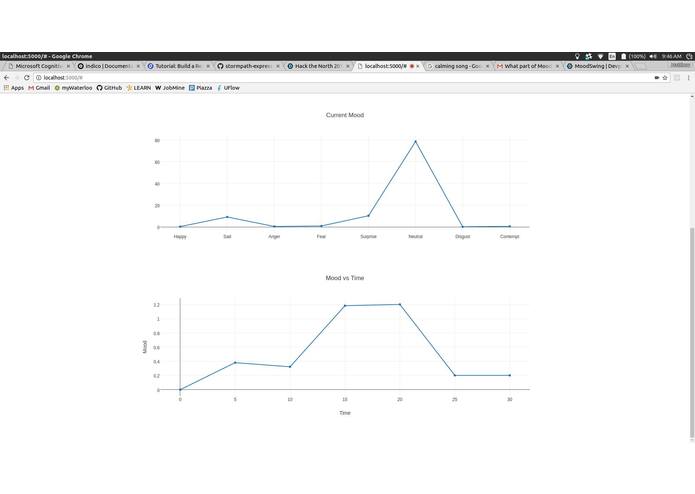Click the recording indicator on localhost tab

(x=412, y=66)
